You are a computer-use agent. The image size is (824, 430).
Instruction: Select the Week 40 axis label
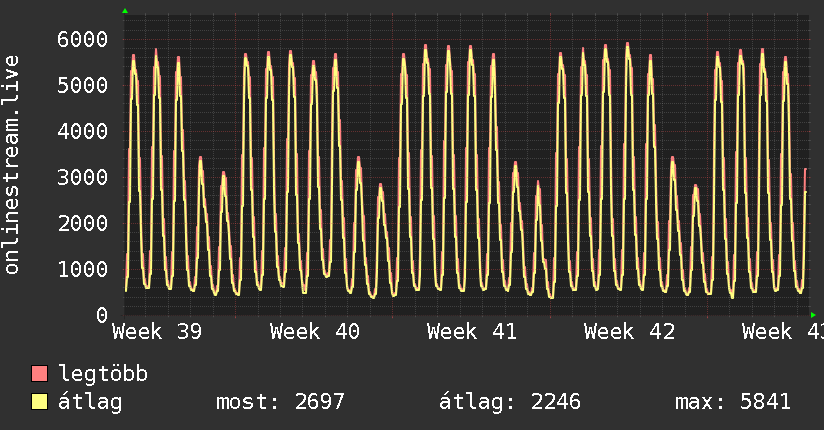pos(315,332)
